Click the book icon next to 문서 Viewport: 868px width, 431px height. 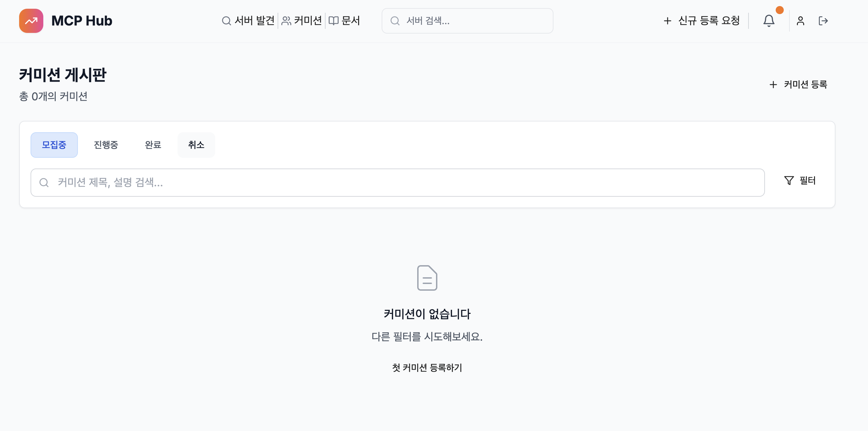[333, 20]
